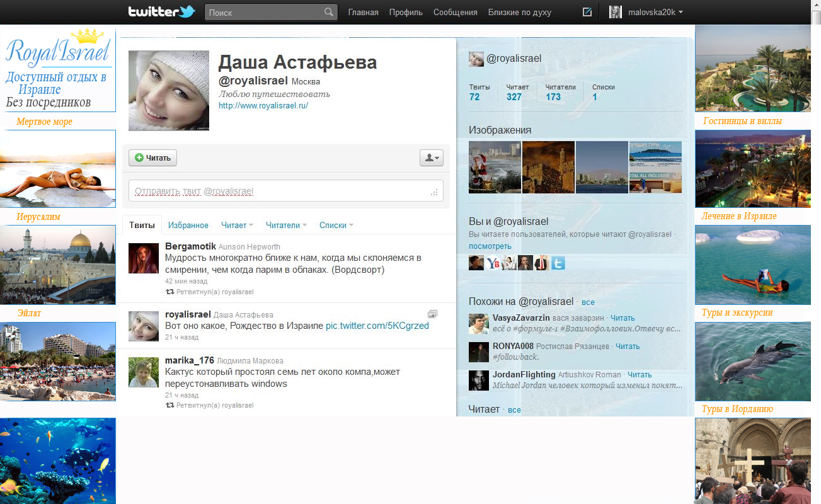Click marika_176's tweet avatar
821x504 pixels.
[144, 372]
